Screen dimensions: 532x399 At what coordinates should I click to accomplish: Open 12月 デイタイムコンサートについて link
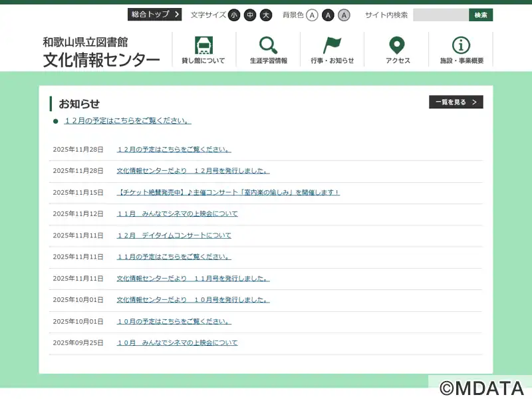click(174, 235)
